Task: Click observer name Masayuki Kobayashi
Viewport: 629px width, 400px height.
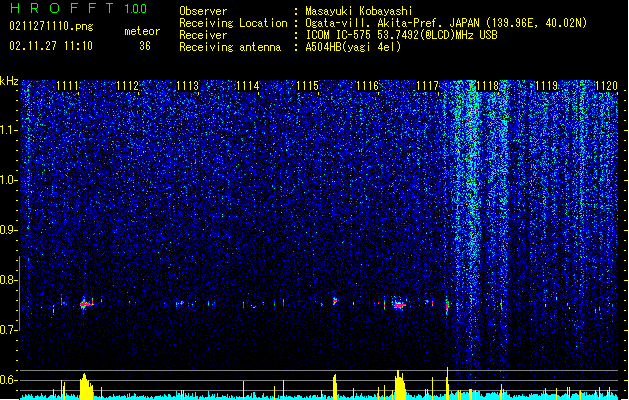Action: 359,11
